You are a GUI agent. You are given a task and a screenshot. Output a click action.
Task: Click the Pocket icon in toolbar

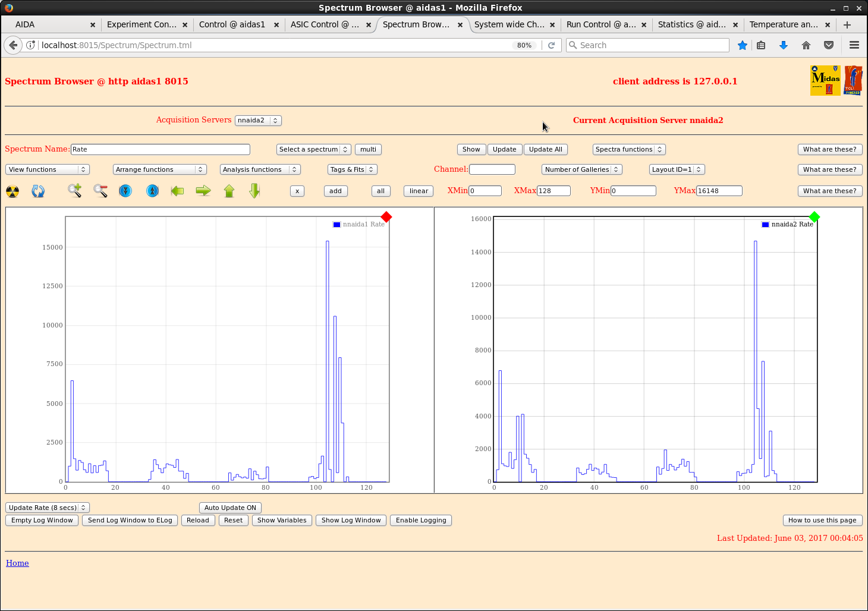pos(829,45)
